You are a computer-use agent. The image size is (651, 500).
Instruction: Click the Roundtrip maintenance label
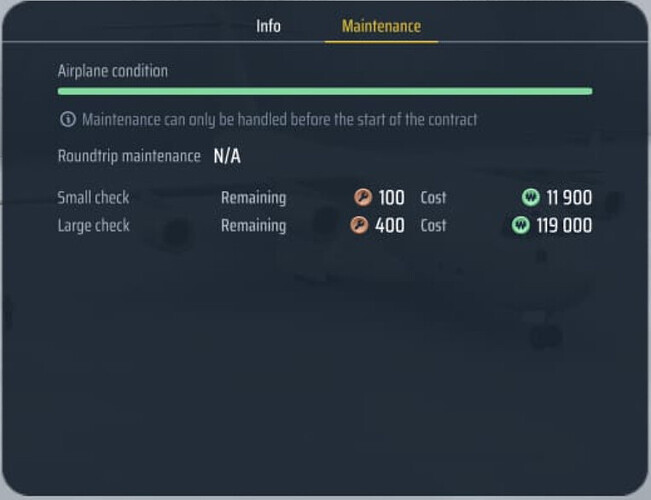129,156
